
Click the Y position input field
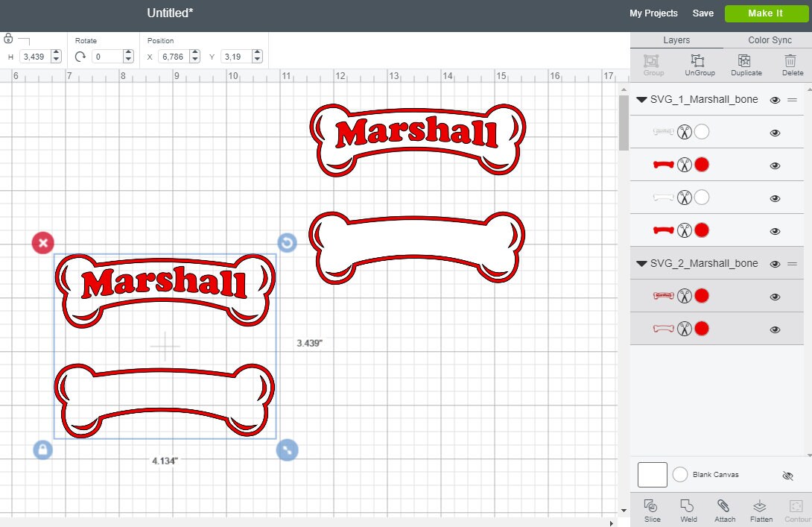click(236, 57)
